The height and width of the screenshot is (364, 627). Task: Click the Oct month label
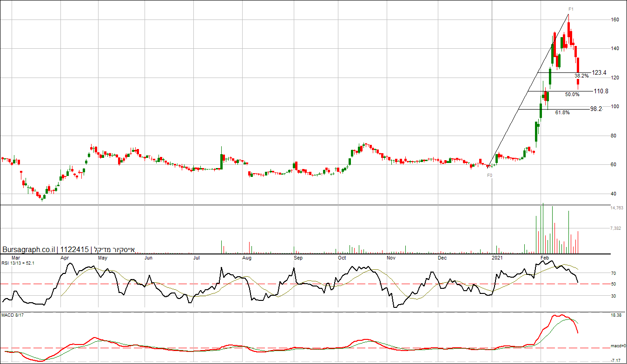click(x=342, y=257)
